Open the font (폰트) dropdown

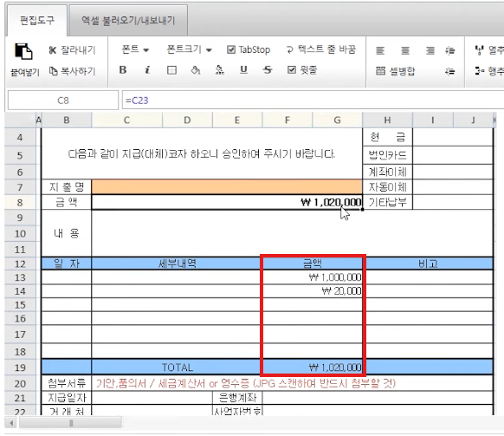[x=135, y=49]
